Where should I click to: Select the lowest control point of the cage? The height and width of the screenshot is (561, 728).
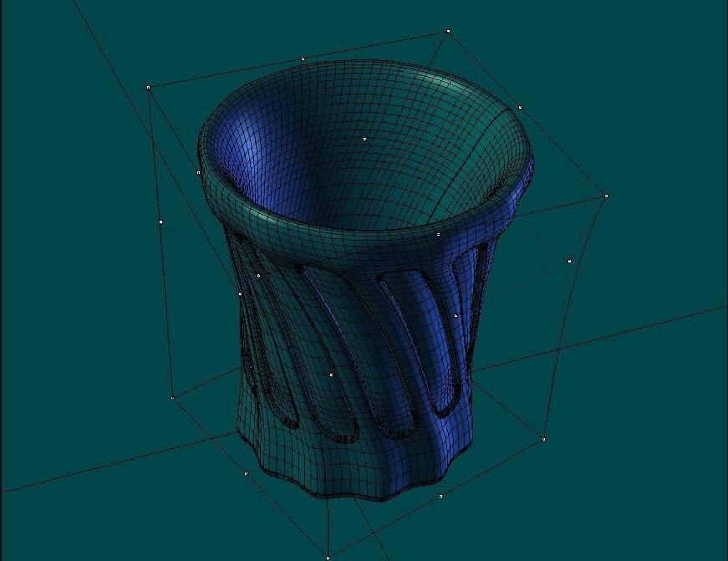[x=328, y=558]
